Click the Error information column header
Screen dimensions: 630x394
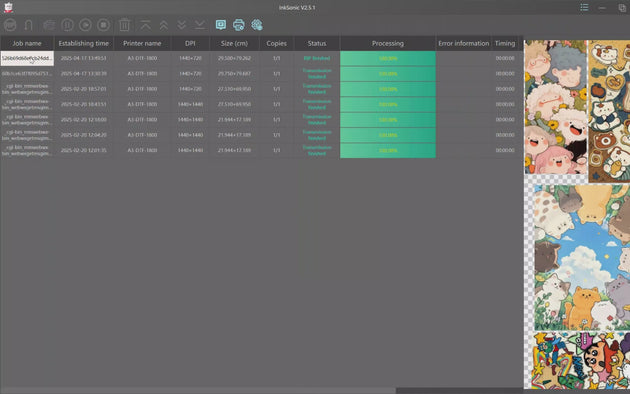464,43
